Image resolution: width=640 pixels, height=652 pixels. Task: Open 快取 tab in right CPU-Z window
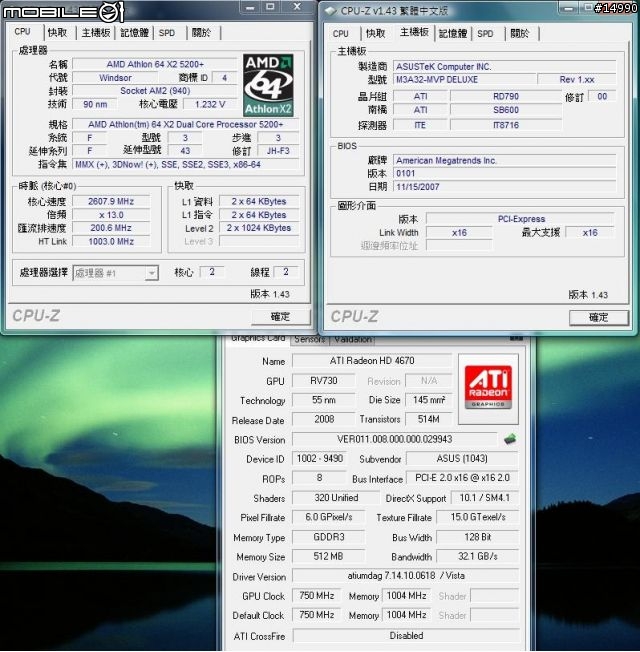[376, 34]
